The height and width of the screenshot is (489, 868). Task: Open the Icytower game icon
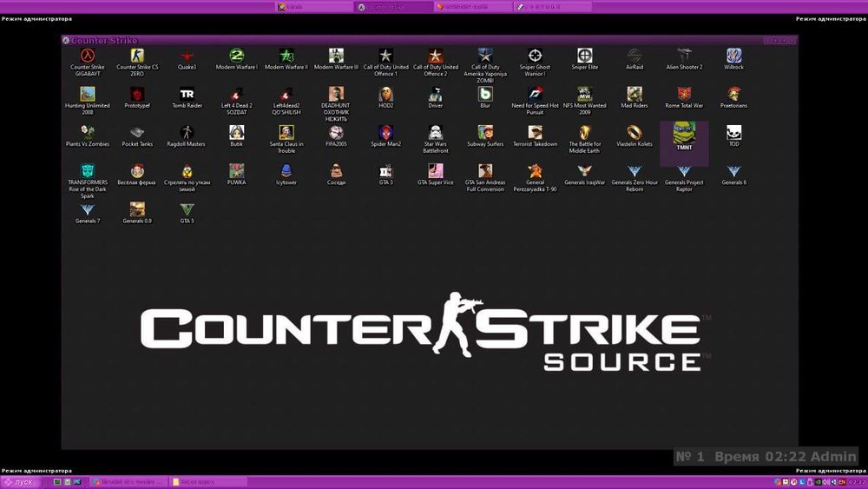[286, 171]
